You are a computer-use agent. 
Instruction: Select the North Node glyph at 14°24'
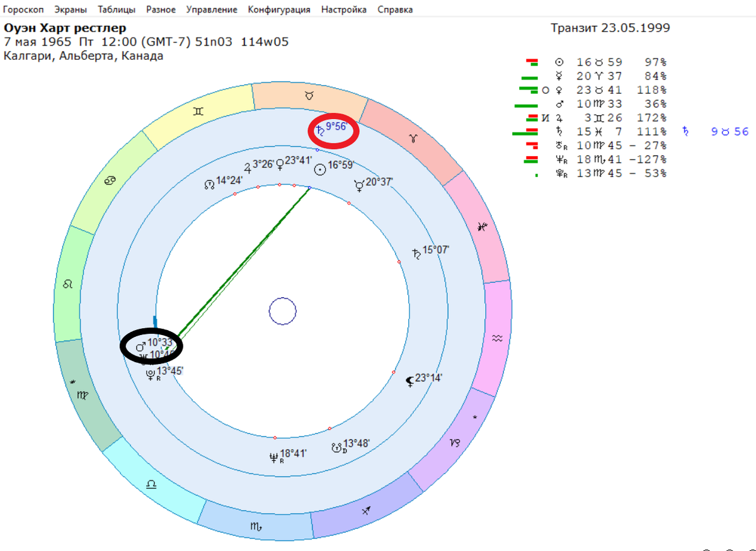click(210, 185)
